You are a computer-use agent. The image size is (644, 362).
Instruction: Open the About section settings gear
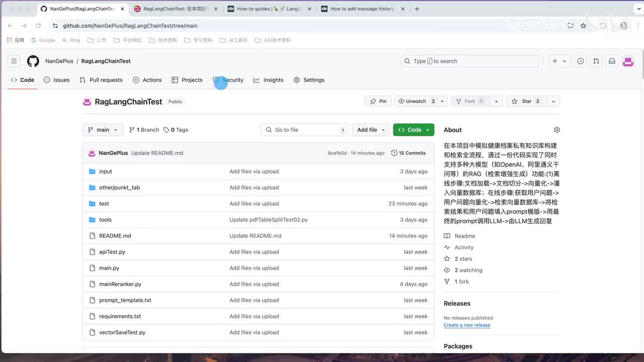tap(556, 130)
